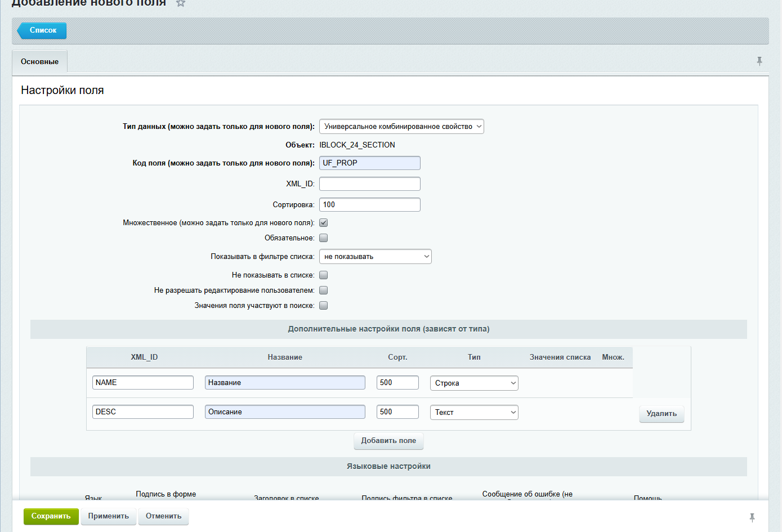Focus the empty XML_ID field
This screenshot has width=782, height=532.
click(x=369, y=184)
